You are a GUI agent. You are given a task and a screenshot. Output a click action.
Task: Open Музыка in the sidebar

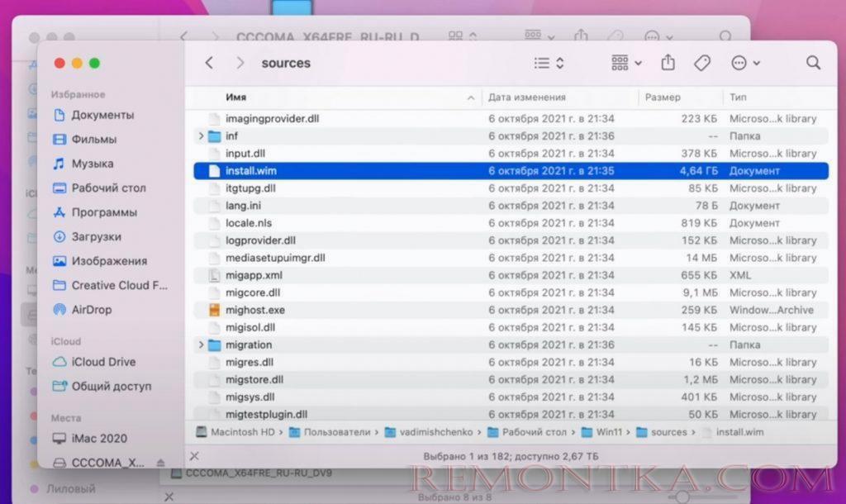pos(83,164)
